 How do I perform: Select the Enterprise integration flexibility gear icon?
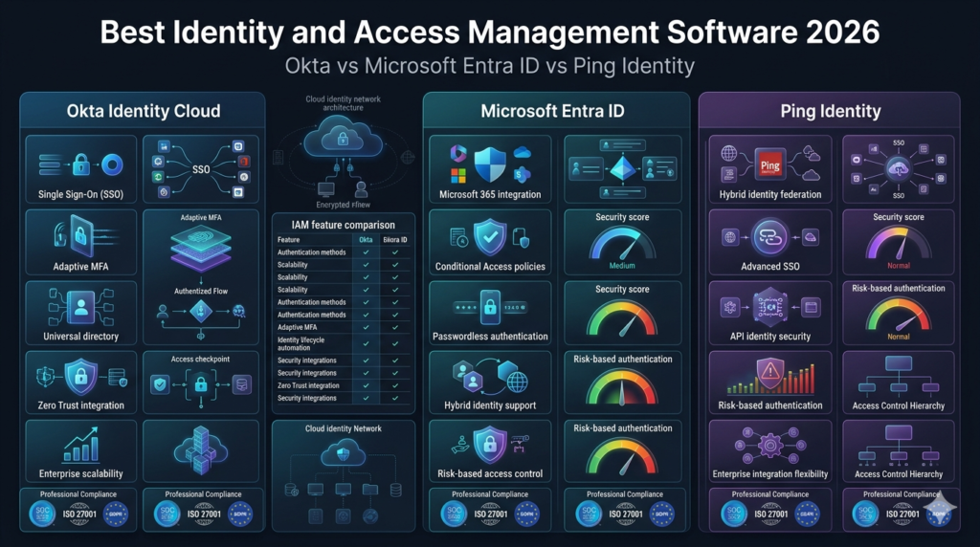[770, 446]
